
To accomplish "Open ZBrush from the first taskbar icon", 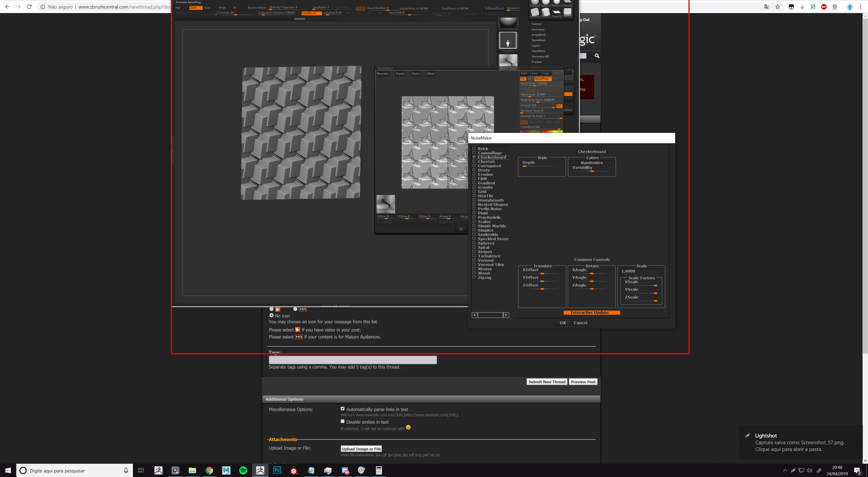I will point(158,470).
